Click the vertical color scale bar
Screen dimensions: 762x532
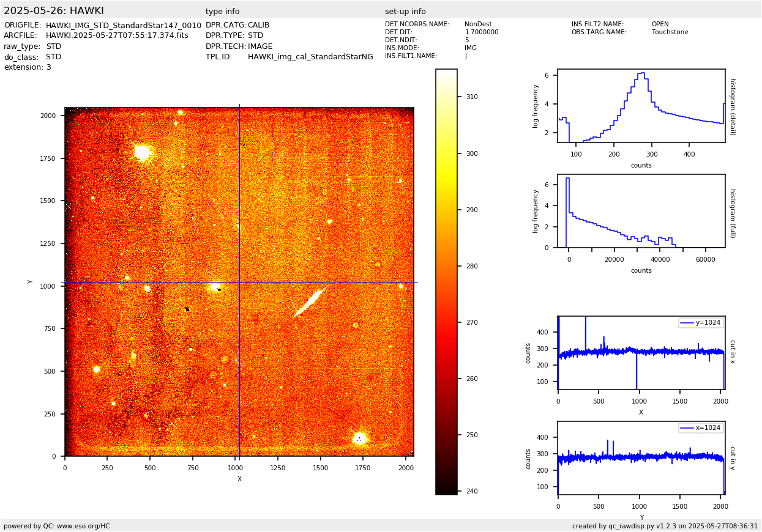(x=446, y=281)
